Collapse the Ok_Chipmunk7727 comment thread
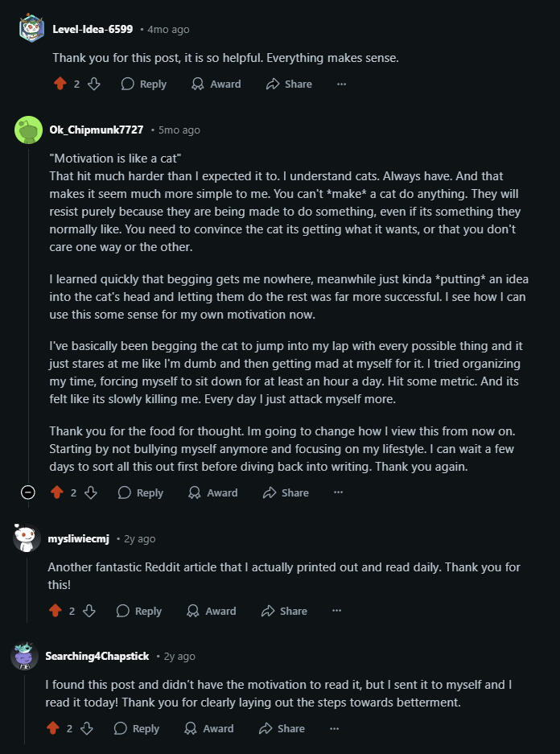Screen dimensions: 560x754 [x=28, y=492]
